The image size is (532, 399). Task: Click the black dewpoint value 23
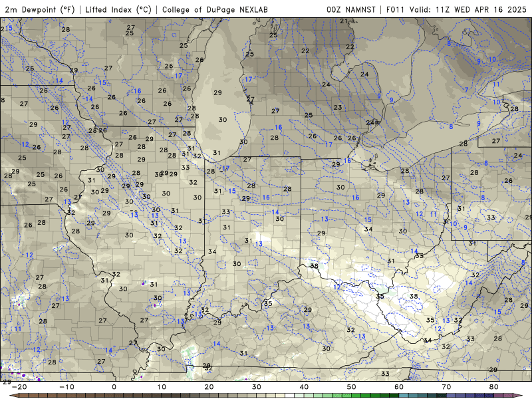click(x=338, y=107)
